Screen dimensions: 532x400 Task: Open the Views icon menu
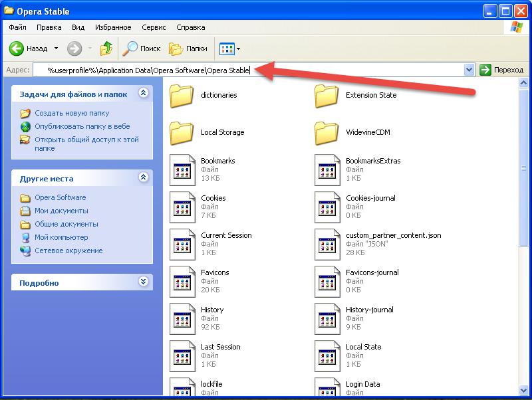[227, 49]
